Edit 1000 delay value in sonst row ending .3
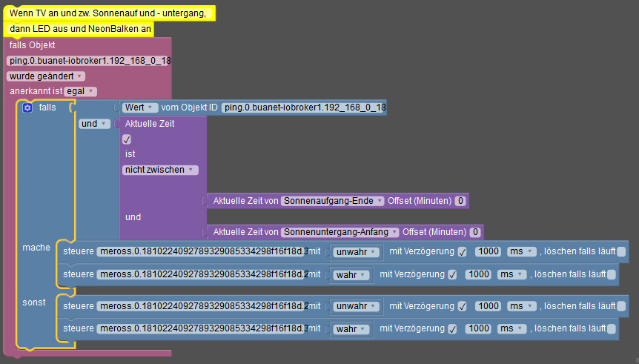 coord(478,328)
